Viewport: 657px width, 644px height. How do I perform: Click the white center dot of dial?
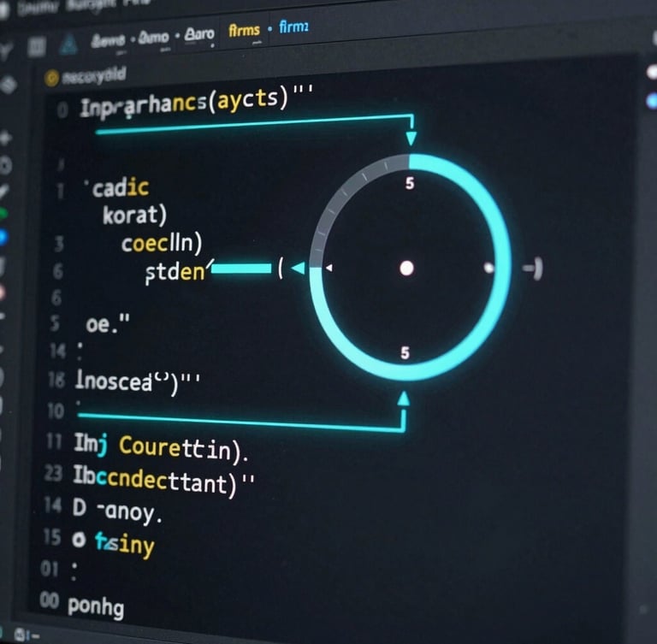pos(406,269)
